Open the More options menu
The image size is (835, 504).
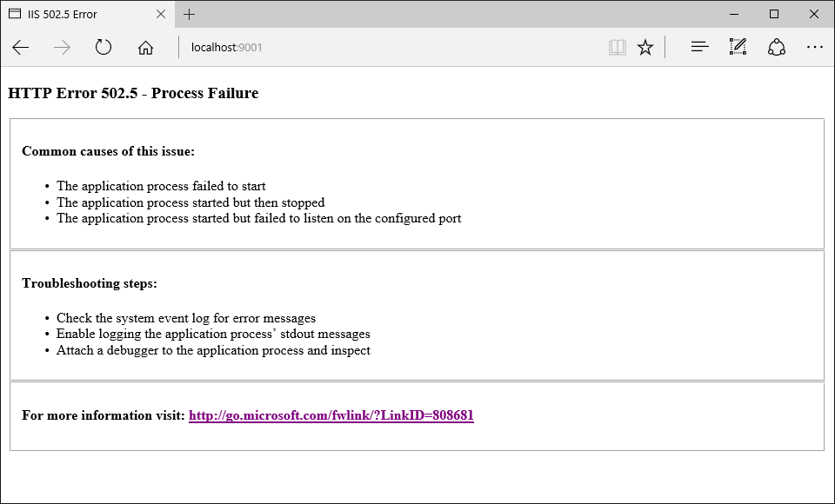tap(815, 47)
